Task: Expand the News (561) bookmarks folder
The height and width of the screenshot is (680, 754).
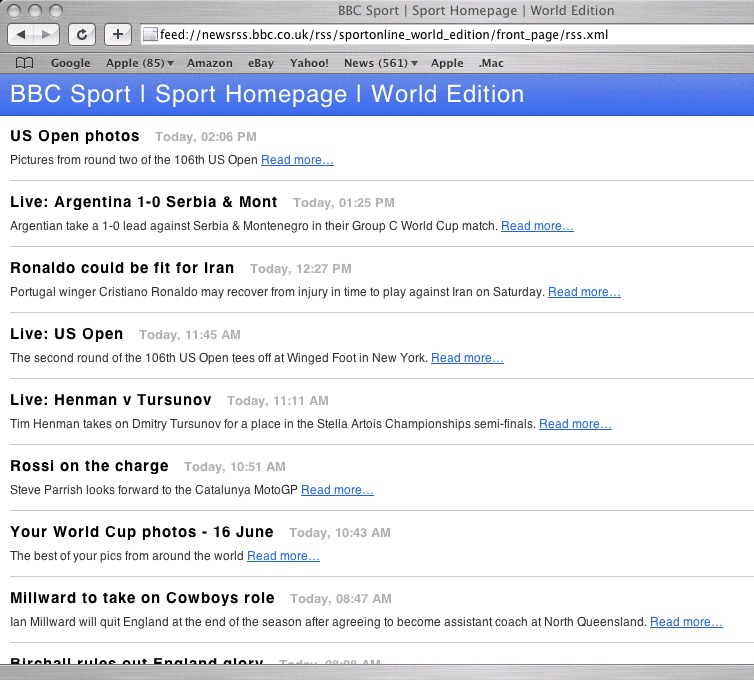Action: pyautogui.click(x=380, y=63)
